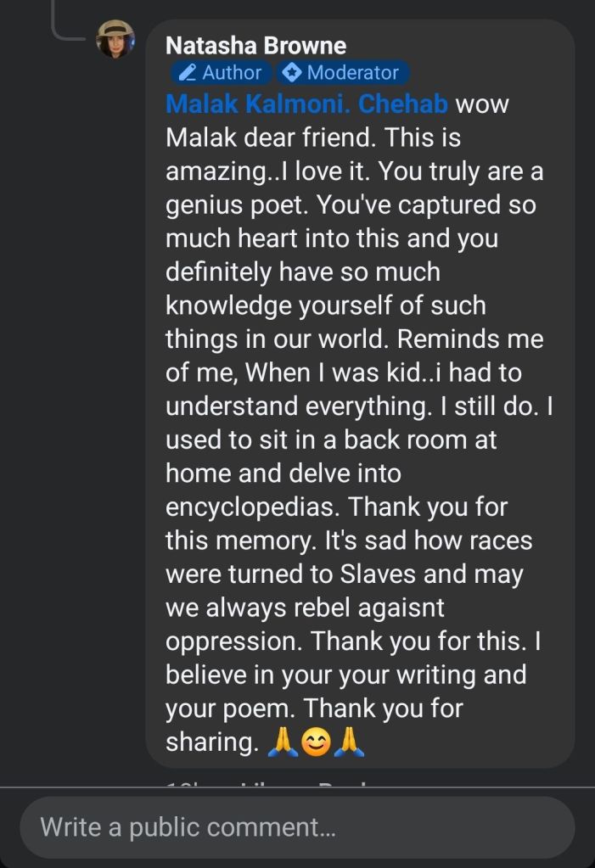
Task: Tap the Moderator badge text
Action: click(352, 73)
